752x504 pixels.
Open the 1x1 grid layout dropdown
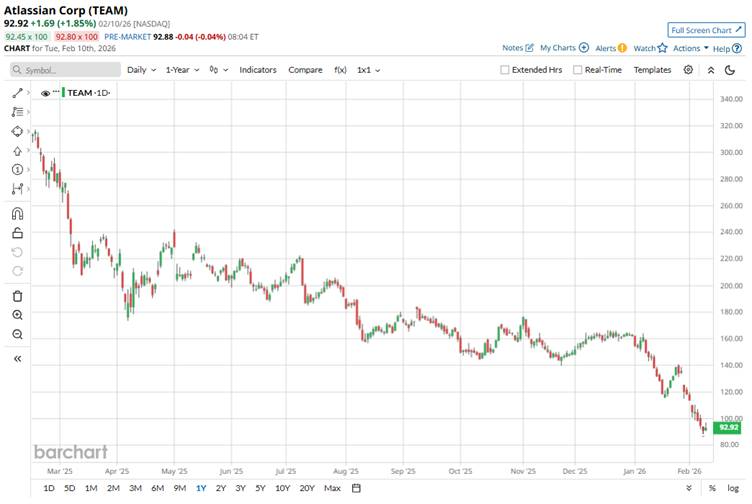pyautogui.click(x=368, y=70)
